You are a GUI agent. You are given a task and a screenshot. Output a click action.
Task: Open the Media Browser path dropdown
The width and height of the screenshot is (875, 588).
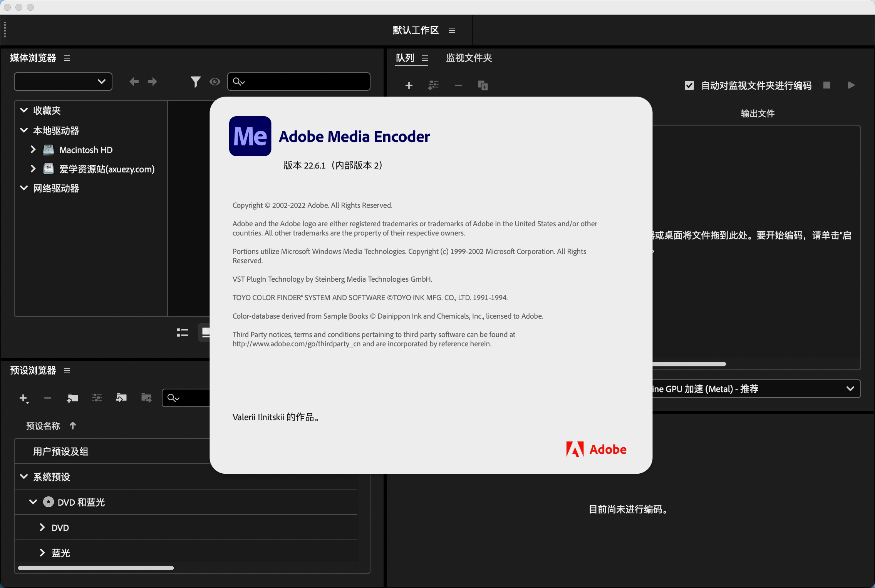[x=63, y=82]
